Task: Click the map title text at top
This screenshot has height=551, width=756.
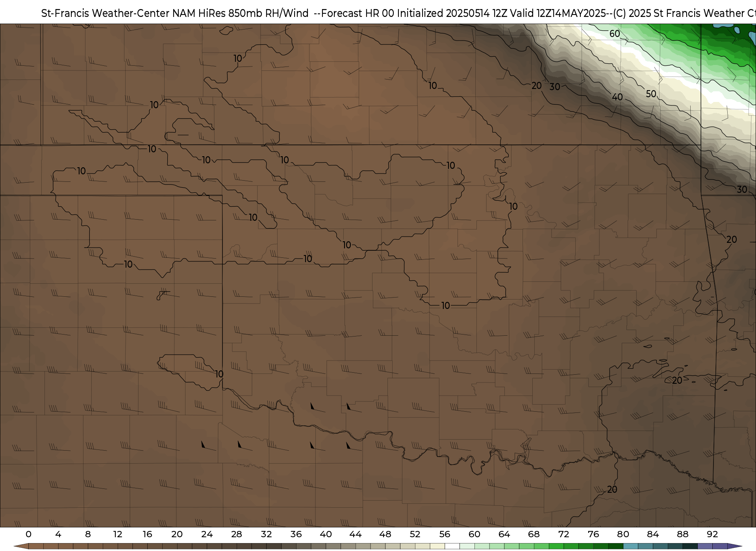Action: tap(398, 13)
